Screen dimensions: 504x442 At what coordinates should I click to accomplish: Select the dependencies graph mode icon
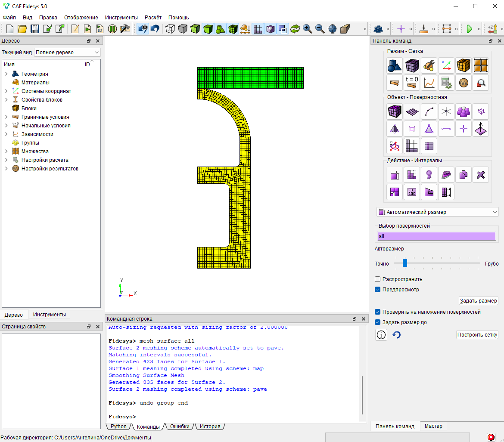tap(429, 83)
